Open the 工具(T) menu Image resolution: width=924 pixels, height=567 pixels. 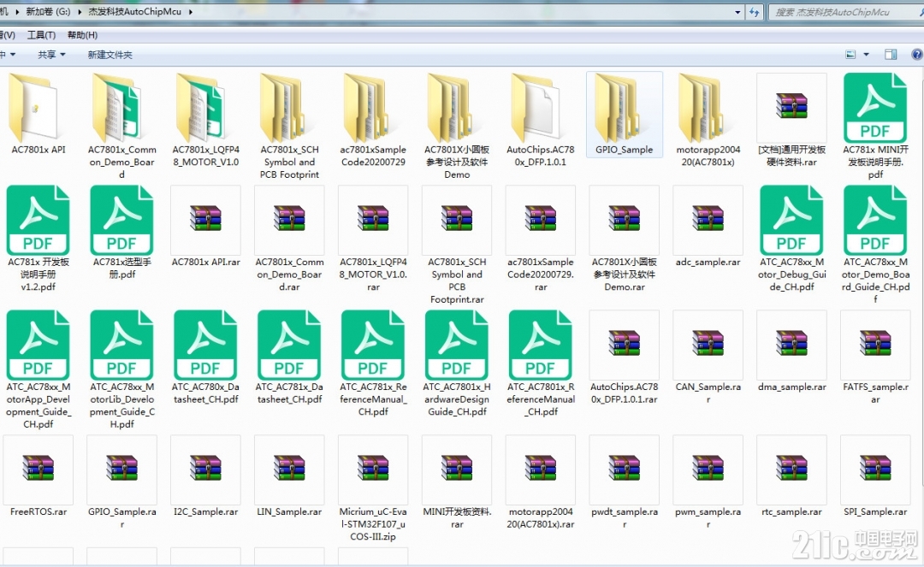click(x=41, y=35)
